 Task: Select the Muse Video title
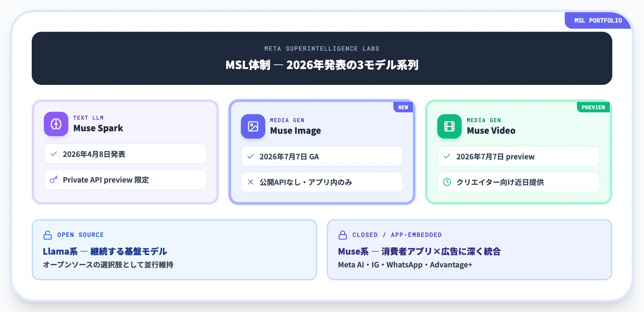tap(491, 131)
